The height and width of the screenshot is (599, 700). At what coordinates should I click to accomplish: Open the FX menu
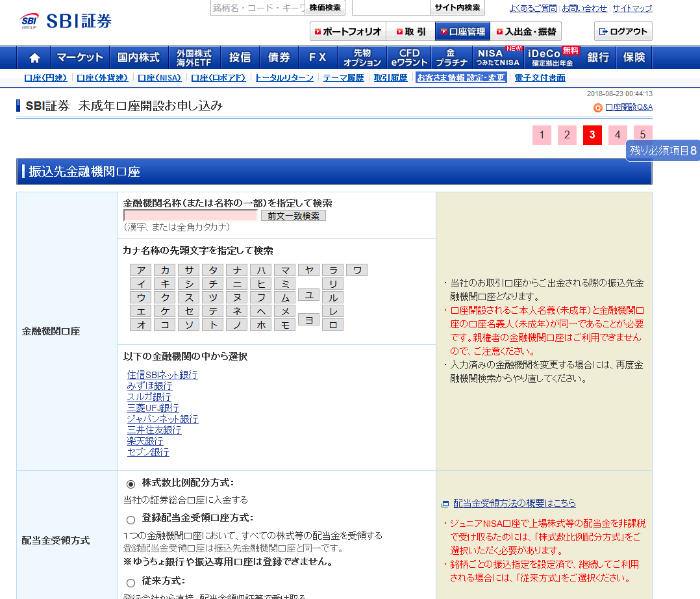tap(318, 58)
